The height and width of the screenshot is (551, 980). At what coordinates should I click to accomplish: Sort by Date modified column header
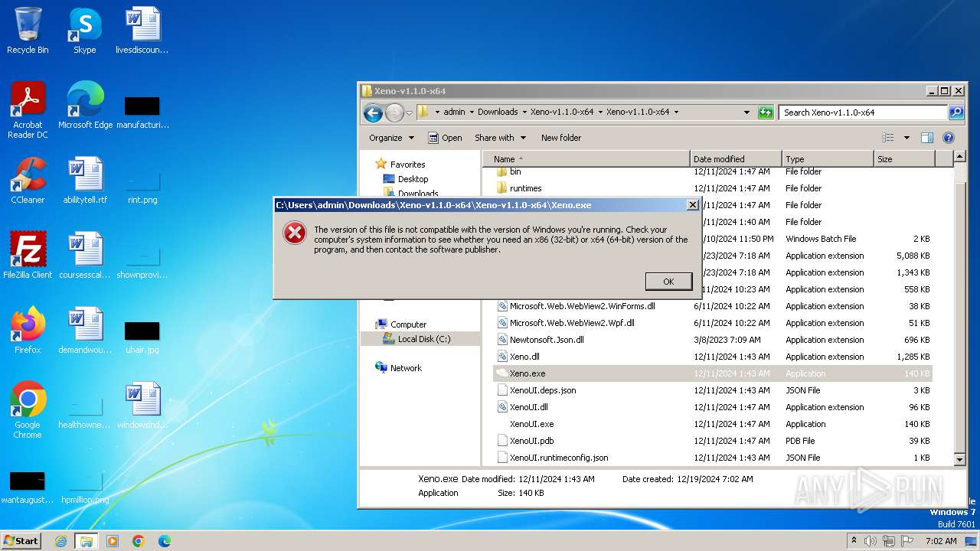tap(736, 159)
